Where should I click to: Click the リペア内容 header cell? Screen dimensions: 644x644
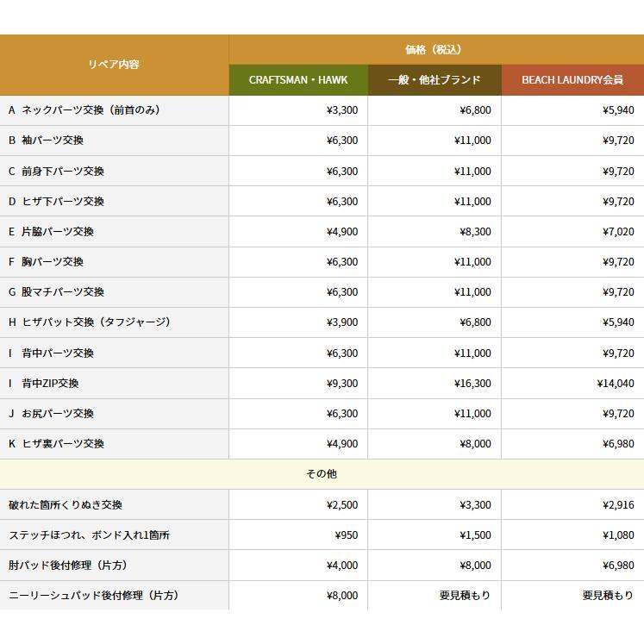(x=114, y=65)
